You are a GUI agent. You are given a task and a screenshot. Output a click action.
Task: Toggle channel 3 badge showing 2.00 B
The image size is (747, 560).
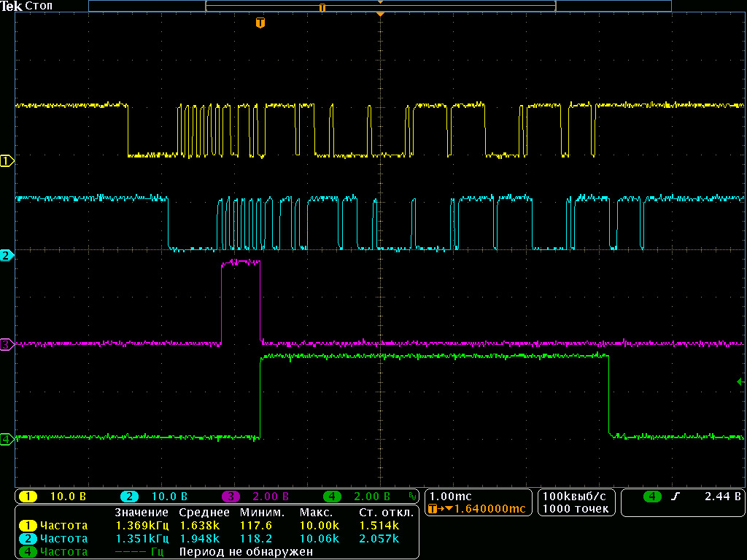[231, 497]
